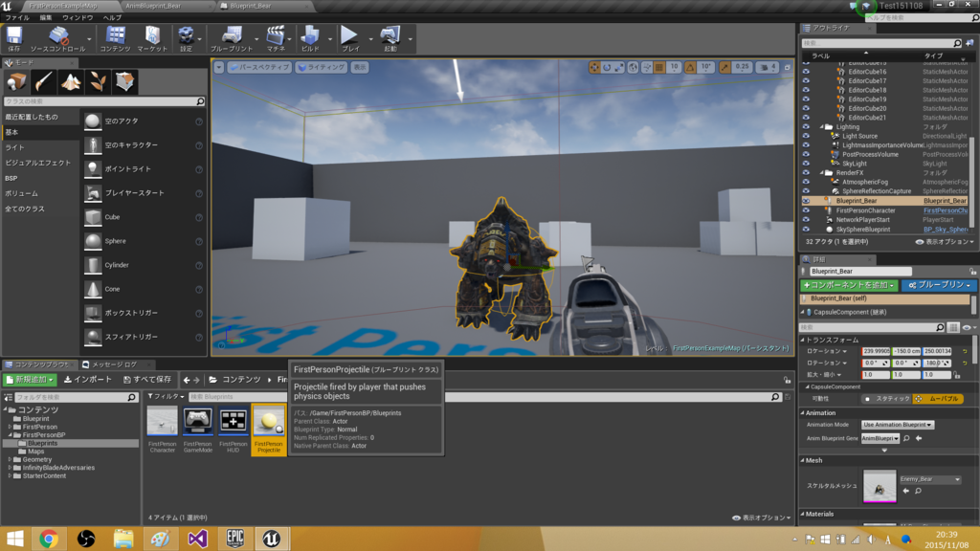Image resolution: width=980 pixels, height=551 pixels.
Task: Select the rotate gizmo tool in viewport
Action: (607, 68)
